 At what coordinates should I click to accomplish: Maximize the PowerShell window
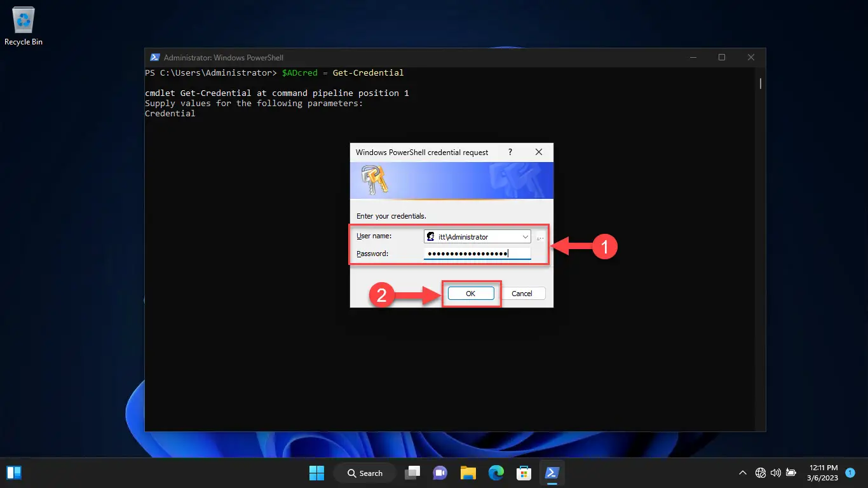click(x=722, y=57)
